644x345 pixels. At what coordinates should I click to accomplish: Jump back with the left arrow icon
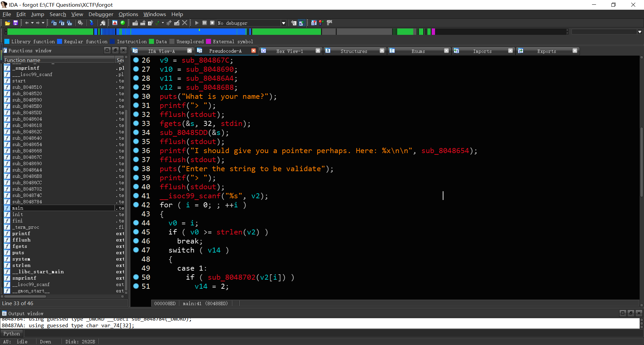[x=27, y=23]
